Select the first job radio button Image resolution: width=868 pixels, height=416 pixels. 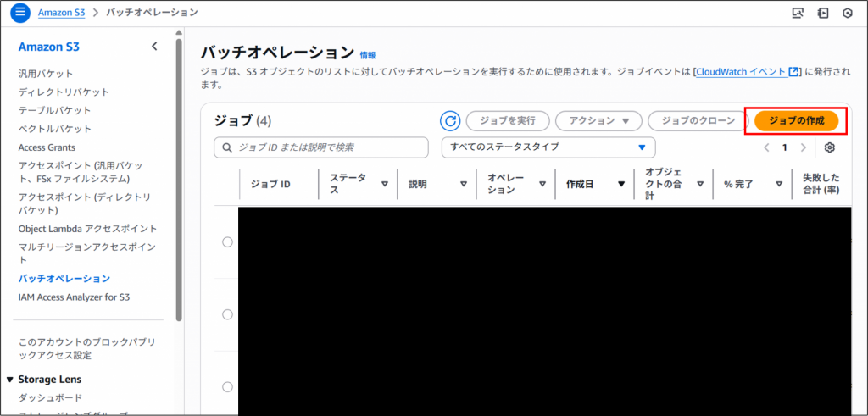point(227,242)
